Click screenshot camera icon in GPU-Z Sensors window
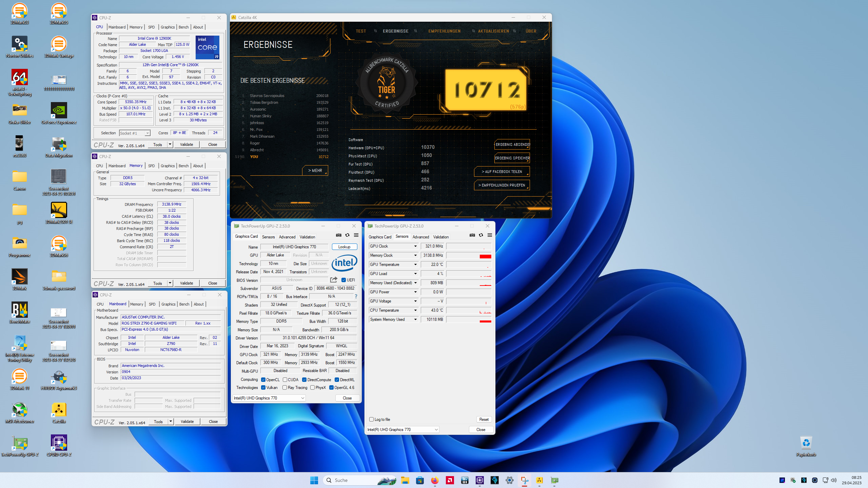The image size is (868, 488). click(472, 235)
